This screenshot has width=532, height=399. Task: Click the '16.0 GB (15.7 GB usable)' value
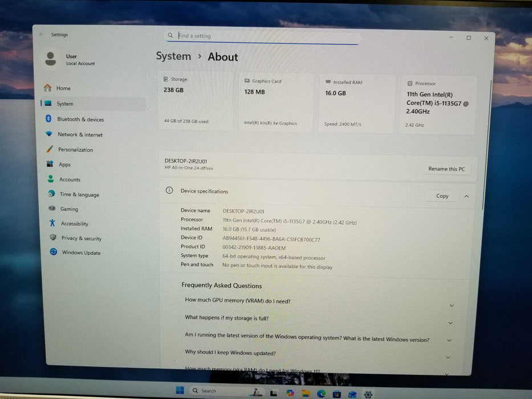click(x=249, y=230)
